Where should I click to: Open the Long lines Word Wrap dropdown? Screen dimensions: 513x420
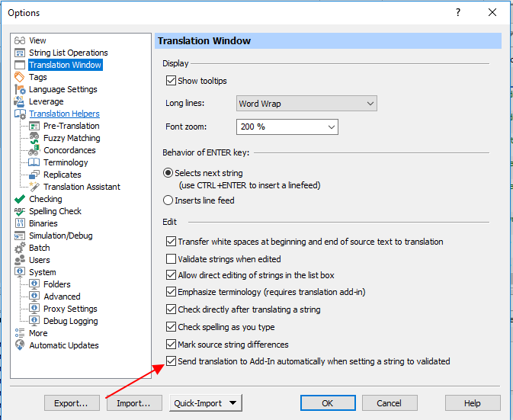pos(370,104)
